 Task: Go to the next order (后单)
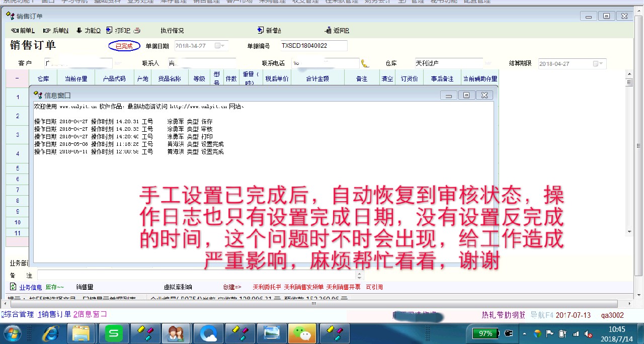56,31
